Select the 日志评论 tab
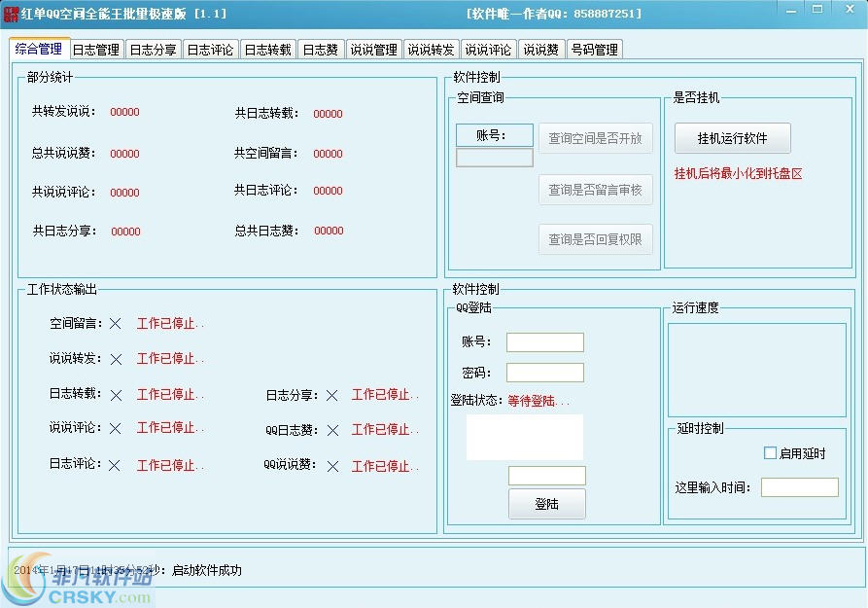This screenshot has width=868, height=608. point(210,50)
